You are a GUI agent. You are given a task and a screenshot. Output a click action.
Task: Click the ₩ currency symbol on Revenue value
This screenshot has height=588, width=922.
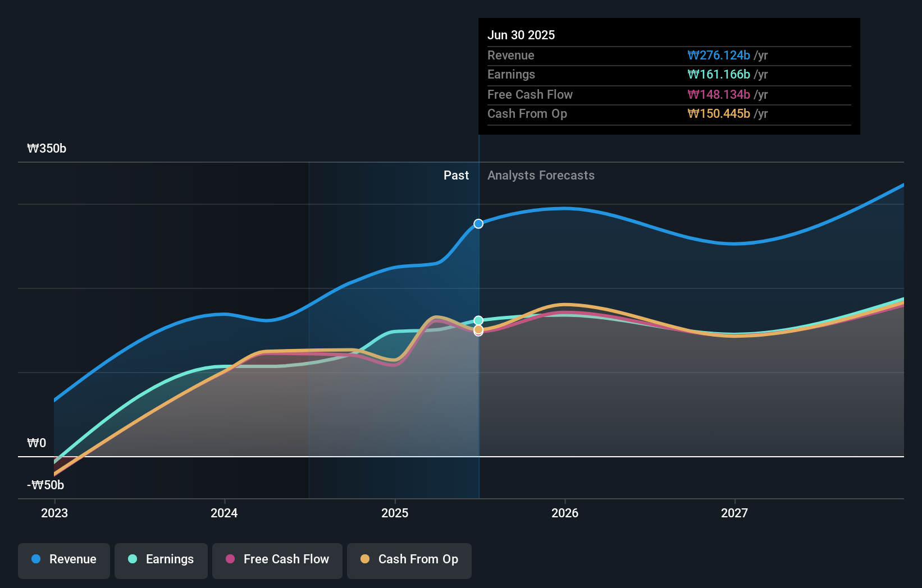[x=692, y=56]
